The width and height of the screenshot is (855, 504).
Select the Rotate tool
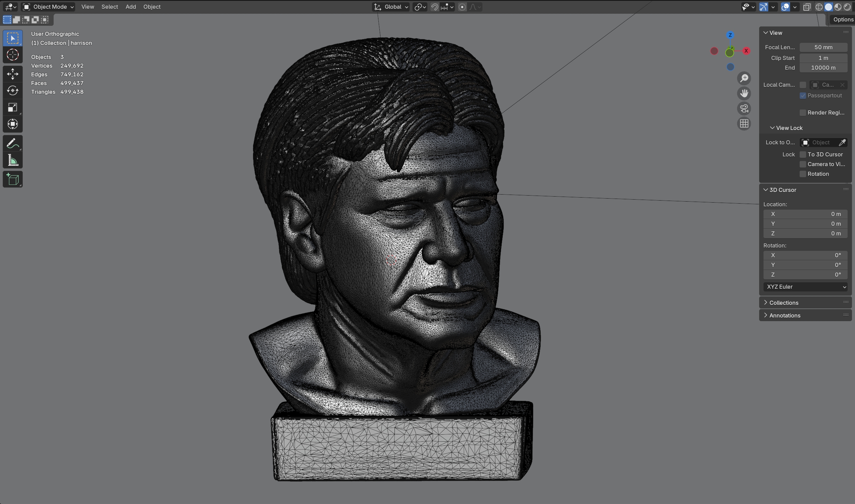click(x=13, y=90)
